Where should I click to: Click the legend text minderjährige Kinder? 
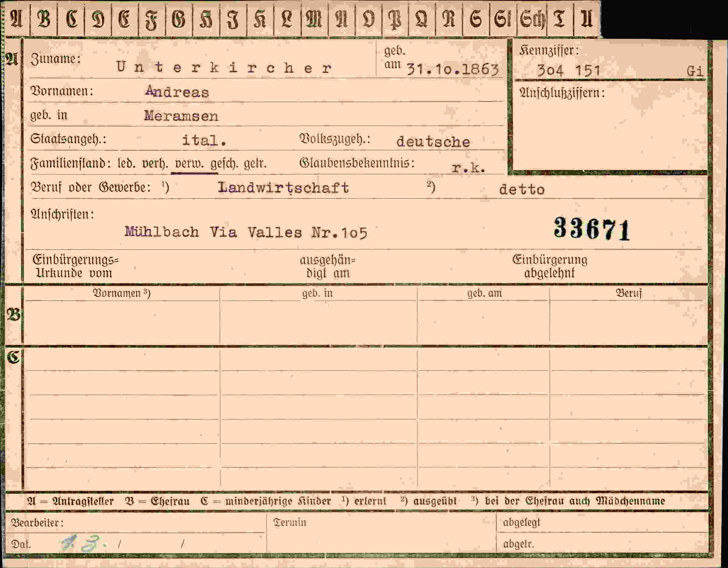(278, 501)
